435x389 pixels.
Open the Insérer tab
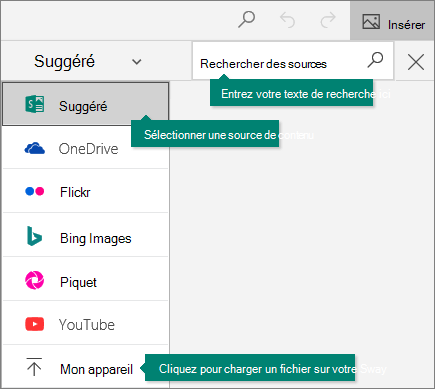point(392,21)
